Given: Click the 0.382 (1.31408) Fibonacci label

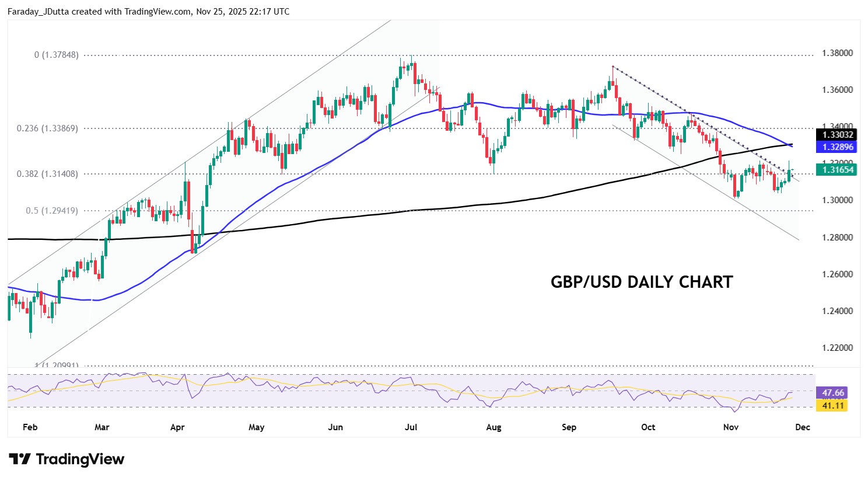Looking at the screenshot, I should click(47, 174).
